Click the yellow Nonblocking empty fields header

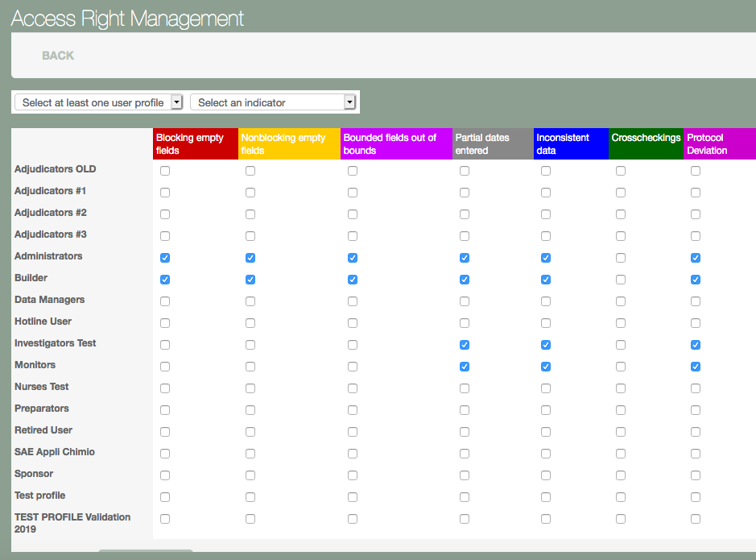click(289, 144)
